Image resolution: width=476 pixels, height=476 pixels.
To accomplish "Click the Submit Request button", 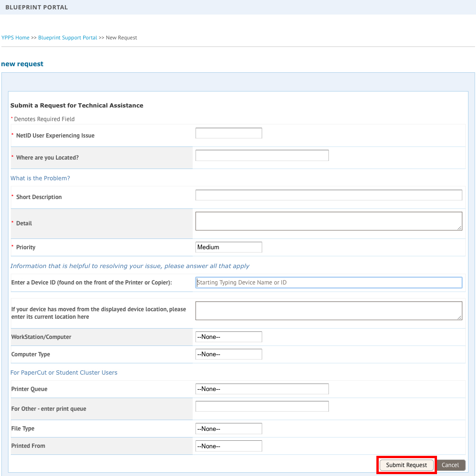I will pos(406,465).
